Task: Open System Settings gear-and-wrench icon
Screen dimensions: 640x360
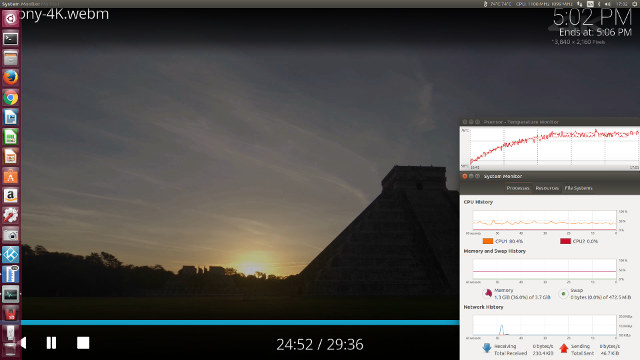Action: coord(10,216)
